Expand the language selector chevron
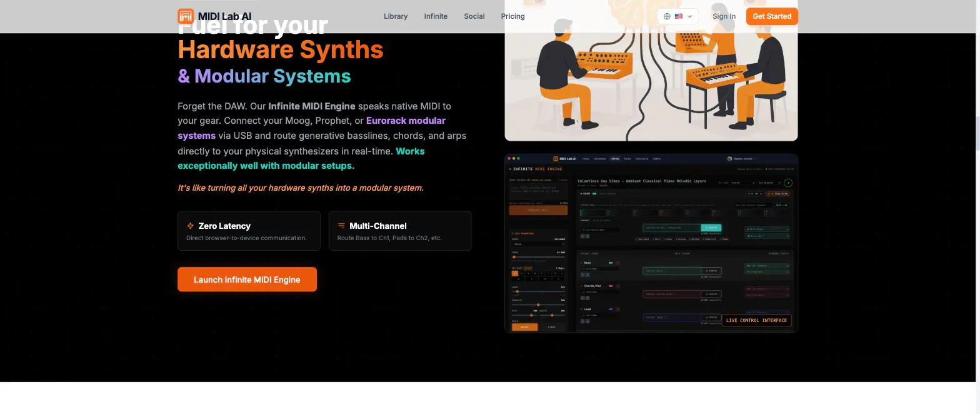Image resolution: width=980 pixels, height=414 pixels. click(x=689, y=16)
